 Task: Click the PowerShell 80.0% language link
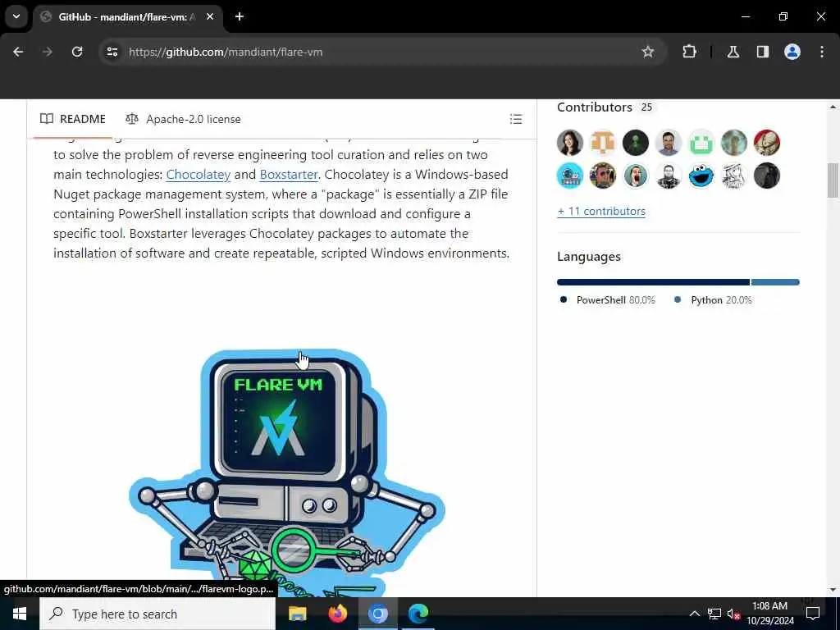609,300
